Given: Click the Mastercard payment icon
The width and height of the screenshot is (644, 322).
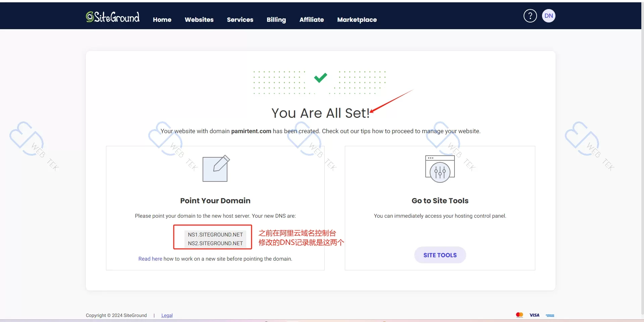Looking at the screenshot, I should (x=520, y=315).
